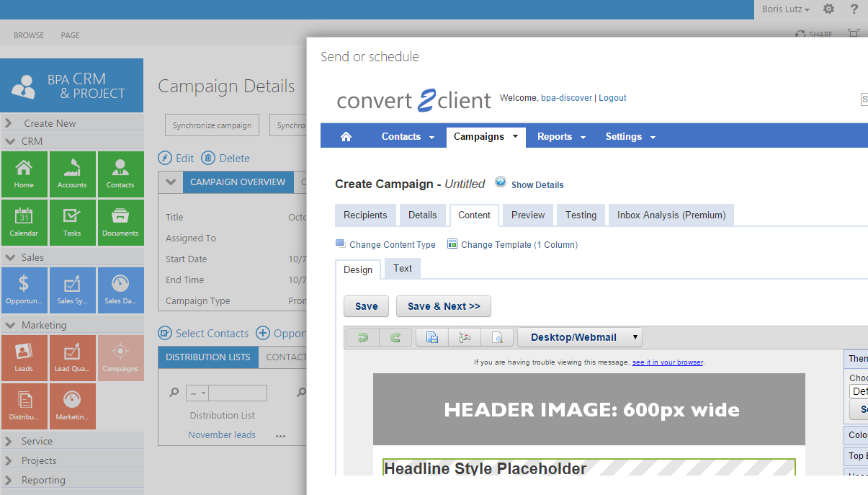868x495 pixels.
Task: Open the Boris Lutz user menu
Action: (786, 9)
